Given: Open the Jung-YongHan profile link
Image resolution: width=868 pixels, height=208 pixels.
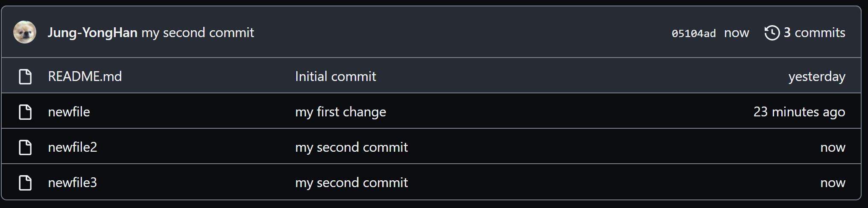Looking at the screenshot, I should 92,33.
